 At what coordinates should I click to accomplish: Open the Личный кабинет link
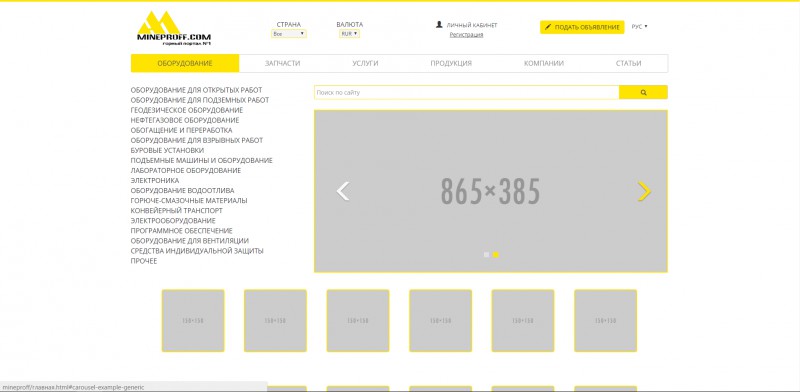pos(472,25)
